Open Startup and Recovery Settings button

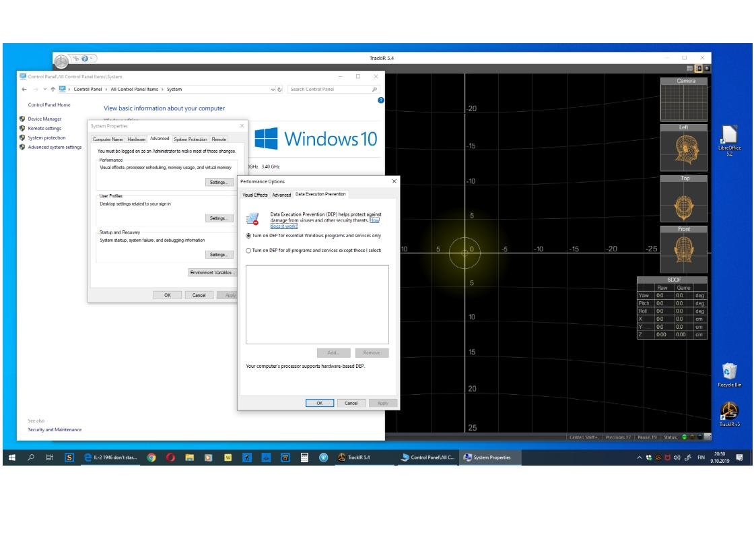tap(219, 255)
